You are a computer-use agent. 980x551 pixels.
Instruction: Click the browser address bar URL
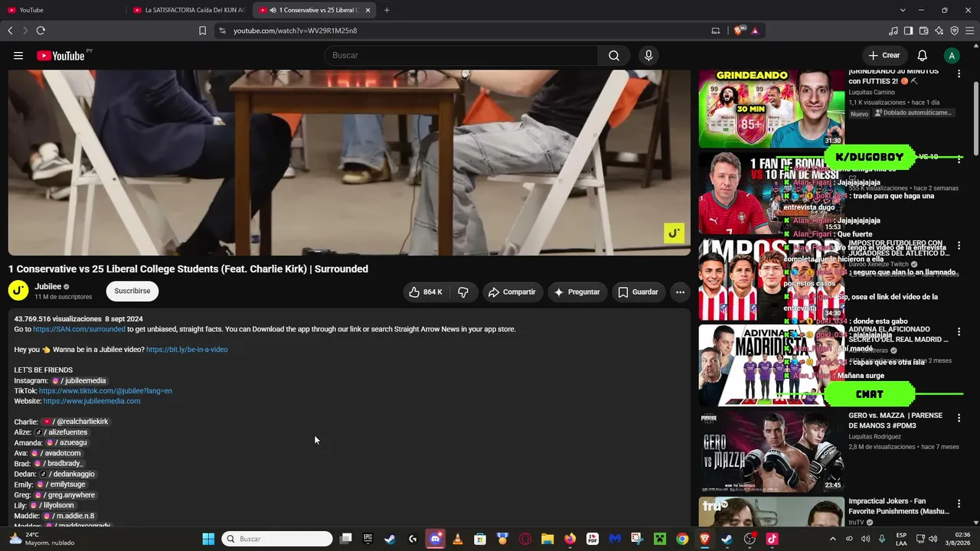coord(295,31)
